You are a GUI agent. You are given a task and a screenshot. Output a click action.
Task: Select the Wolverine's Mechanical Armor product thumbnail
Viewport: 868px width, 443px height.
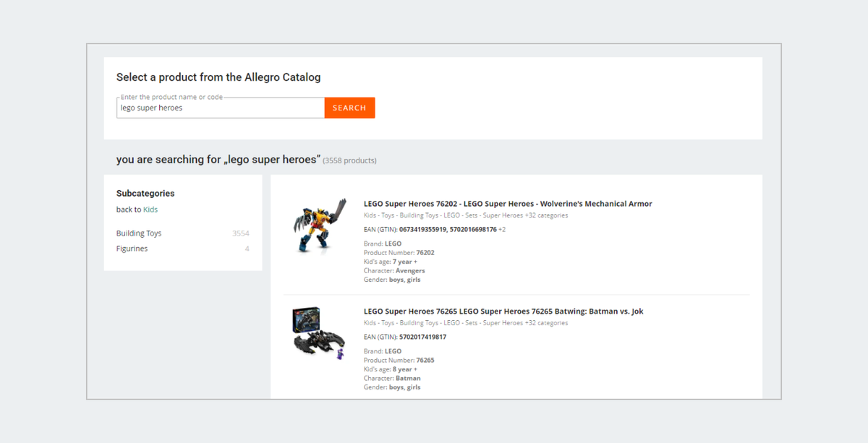[319, 225]
